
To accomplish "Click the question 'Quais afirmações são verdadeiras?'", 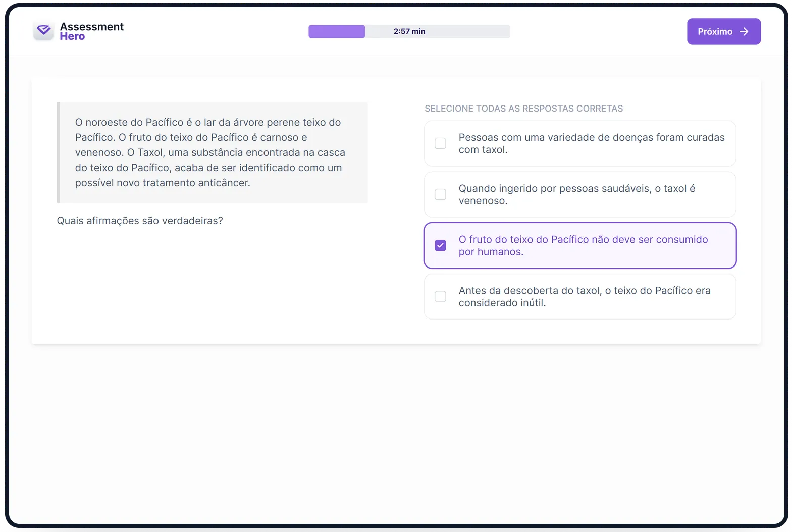I will tap(140, 221).
